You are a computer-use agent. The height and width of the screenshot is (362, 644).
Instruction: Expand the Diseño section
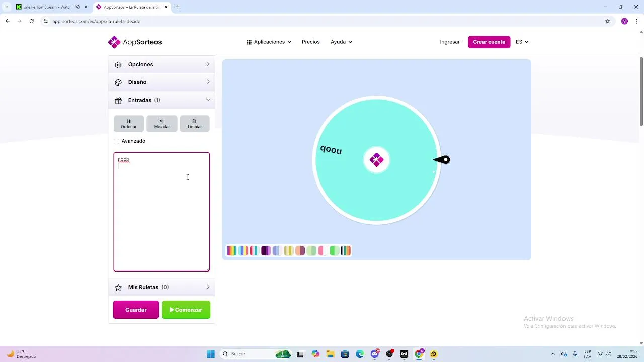coord(162,82)
